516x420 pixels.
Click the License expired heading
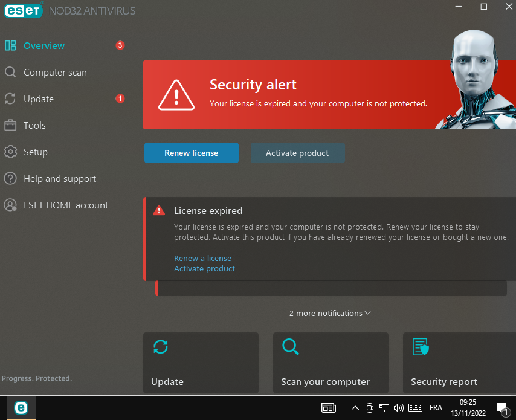[x=208, y=211]
